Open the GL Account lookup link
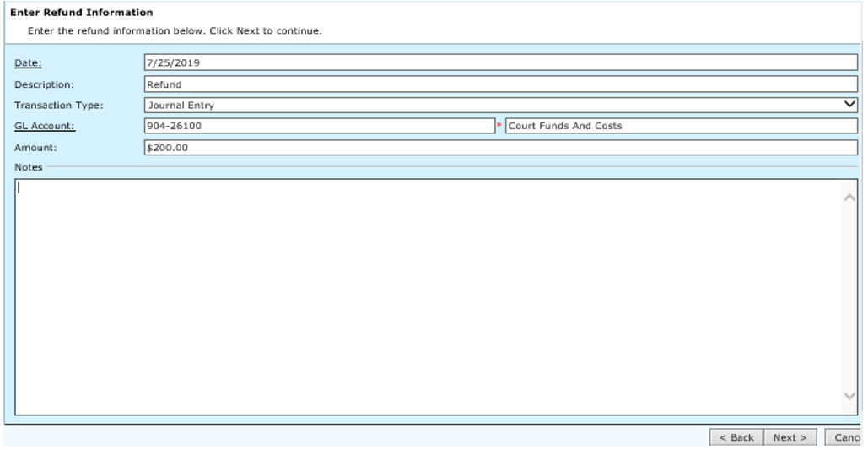Image resolution: width=868 pixels, height=450 pixels. pyautogui.click(x=45, y=126)
